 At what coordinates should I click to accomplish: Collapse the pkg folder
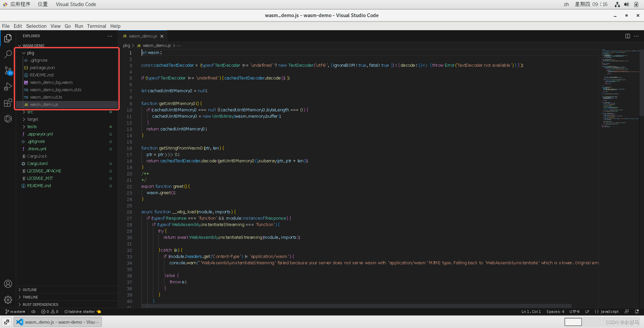point(30,53)
